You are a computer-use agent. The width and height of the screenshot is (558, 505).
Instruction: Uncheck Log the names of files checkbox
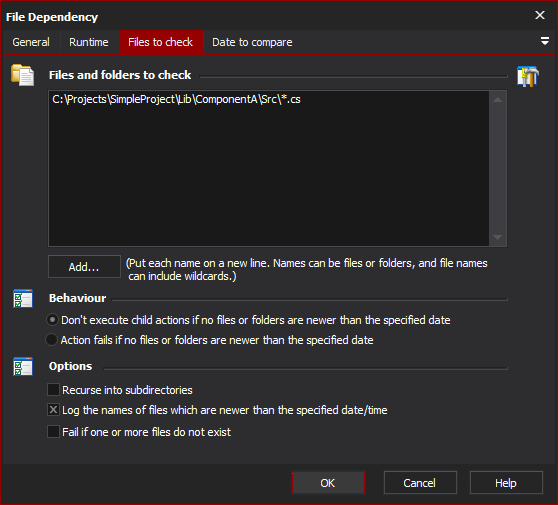[x=53, y=410]
